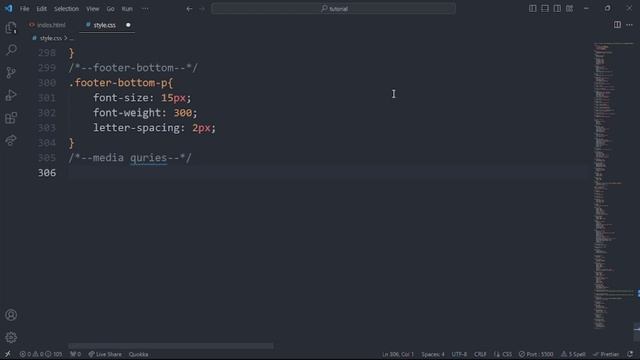Image resolution: width=640 pixels, height=360 pixels.
Task: Change the CSS language mode
Action: 503,354
